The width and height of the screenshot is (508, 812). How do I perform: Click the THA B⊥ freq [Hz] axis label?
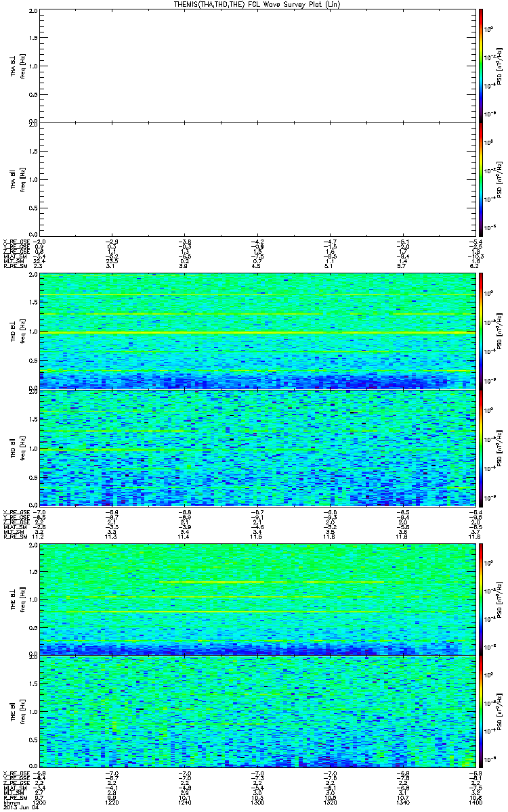(x=22, y=66)
